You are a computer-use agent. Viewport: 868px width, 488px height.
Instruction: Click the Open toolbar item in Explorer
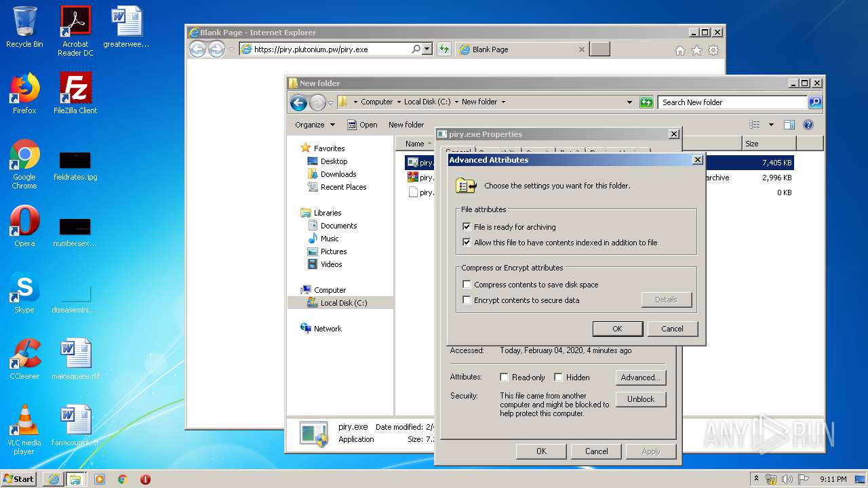click(x=362, y=125)
